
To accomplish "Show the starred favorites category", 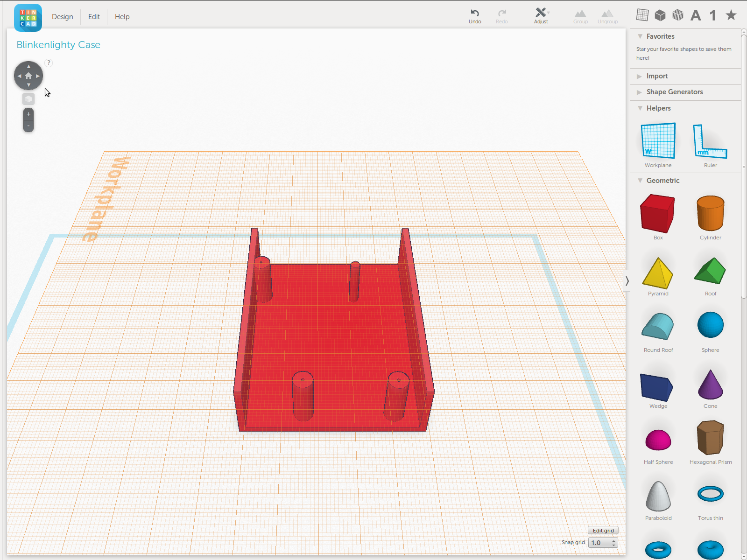I will click(x=731, y=15).
